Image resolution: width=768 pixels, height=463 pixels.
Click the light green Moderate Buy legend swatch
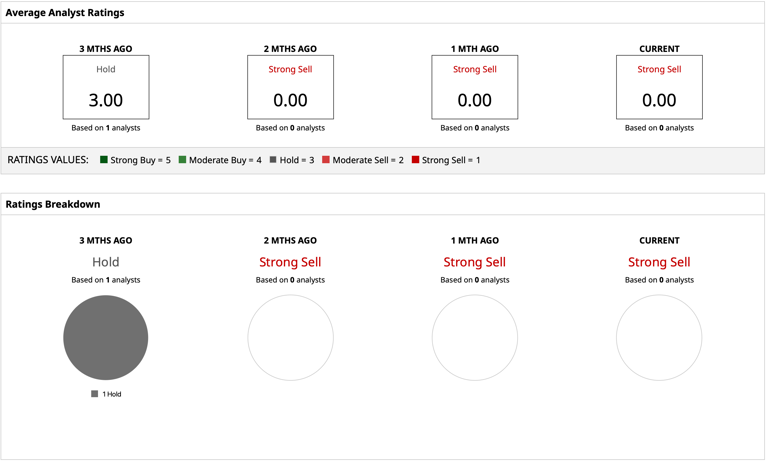[182, 160]
